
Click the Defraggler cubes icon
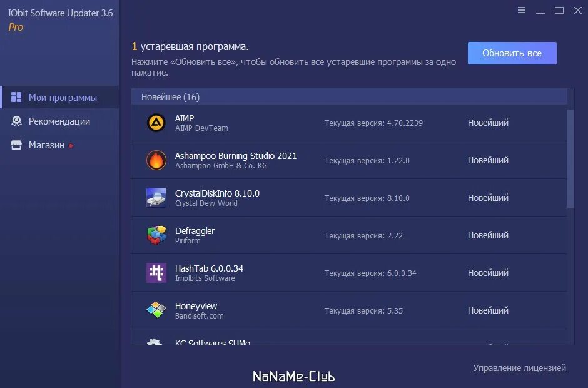(x=156, y=235)
